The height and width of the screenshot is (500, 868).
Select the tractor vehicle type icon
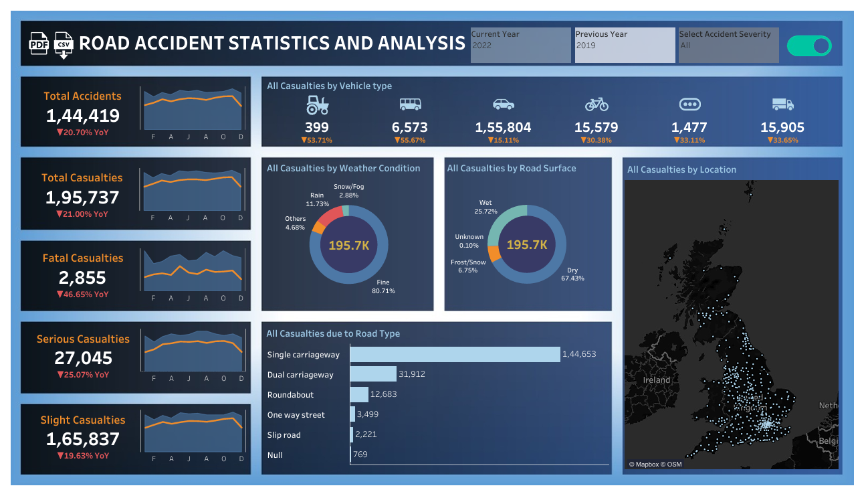point(318,104)
